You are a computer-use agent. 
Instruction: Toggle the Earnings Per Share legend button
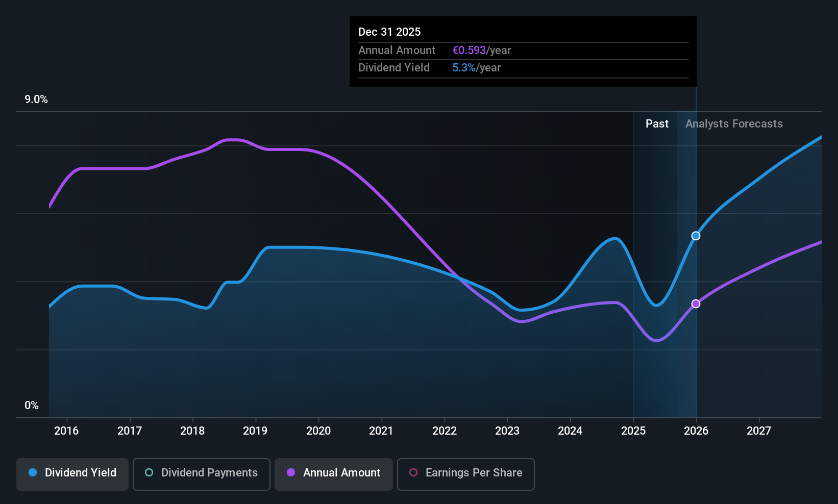[x=466, y=474]
